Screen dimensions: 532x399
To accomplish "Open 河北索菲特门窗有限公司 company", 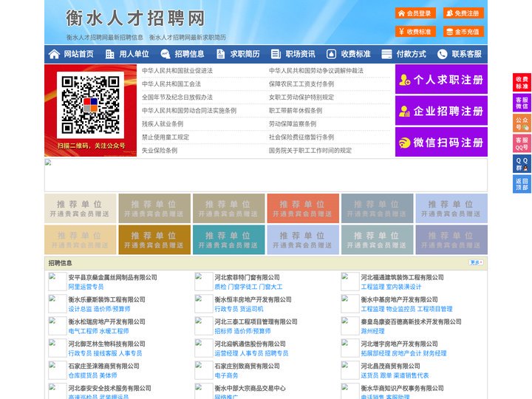I will pyautogui.click(x=247, y=277).
